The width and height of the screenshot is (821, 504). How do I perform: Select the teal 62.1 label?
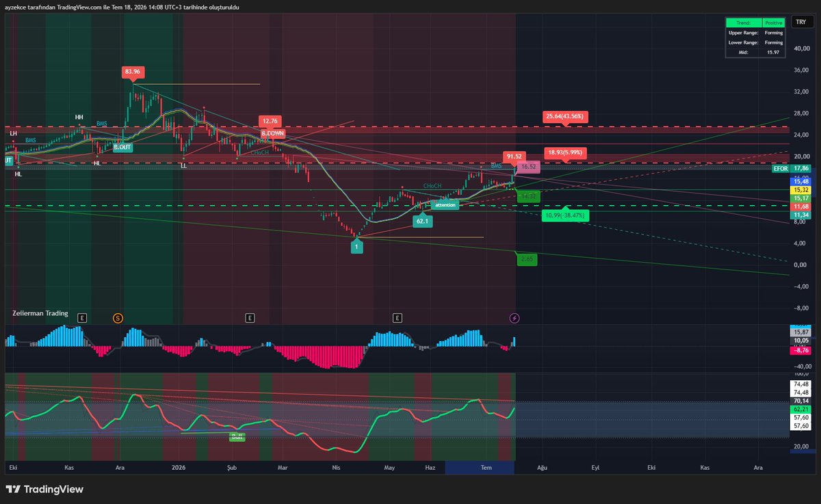coord(423,222)
